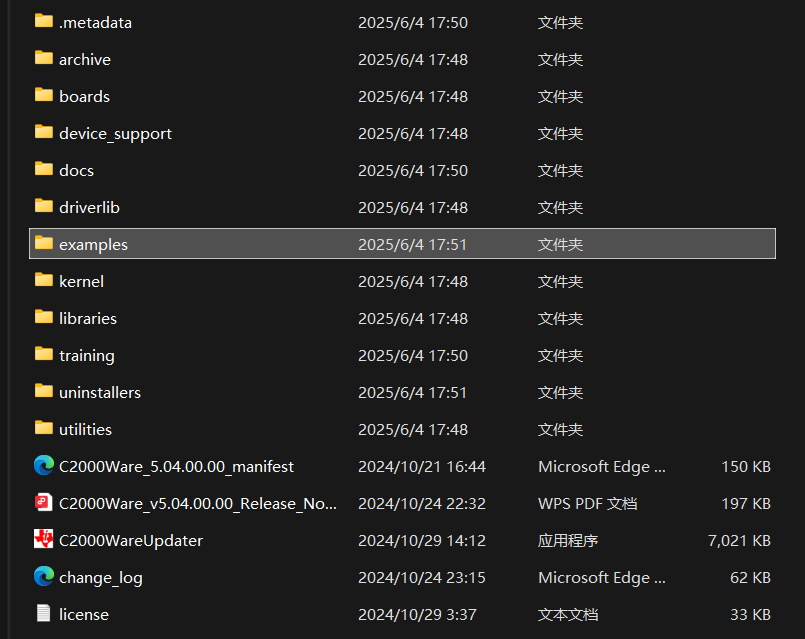Screen dimensions: 805x639
Task: Click the device_support folder icon
Action: click(44, 132)
